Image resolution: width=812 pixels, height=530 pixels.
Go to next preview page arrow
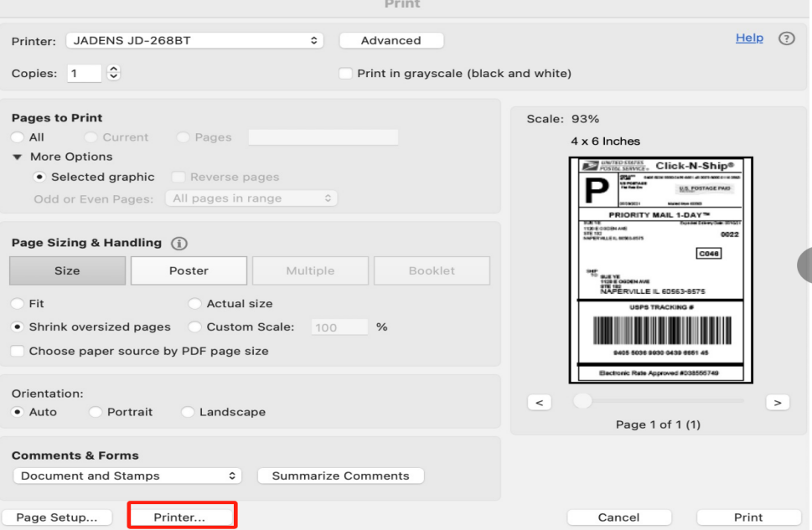pos(778,402)
